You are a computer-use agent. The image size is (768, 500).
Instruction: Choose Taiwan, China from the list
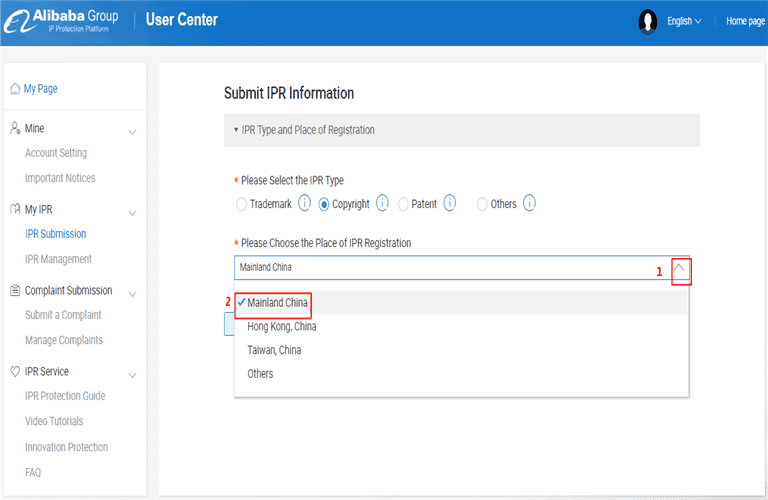click(x=274, y=350)
